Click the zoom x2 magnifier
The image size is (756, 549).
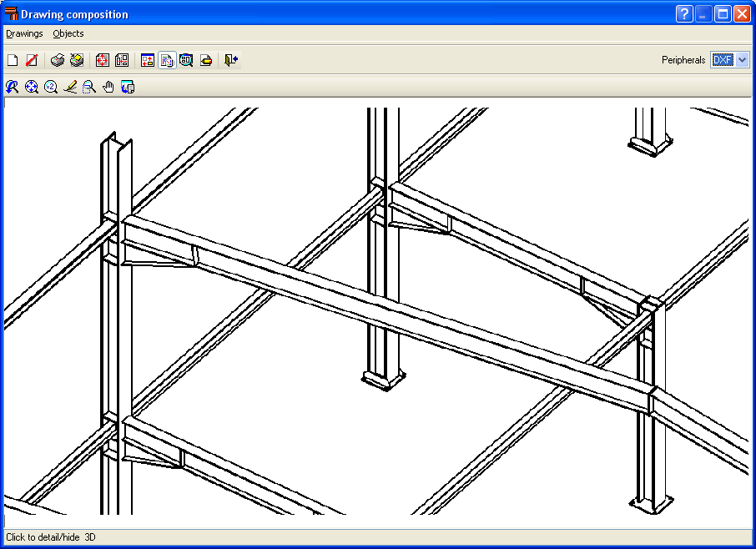pos(51,88)
